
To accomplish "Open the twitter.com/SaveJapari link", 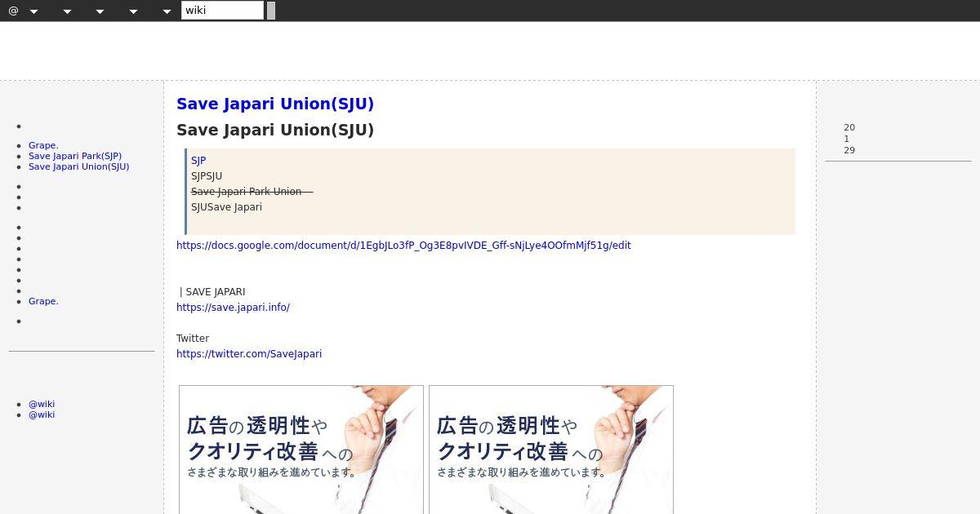I will [249, 354].
